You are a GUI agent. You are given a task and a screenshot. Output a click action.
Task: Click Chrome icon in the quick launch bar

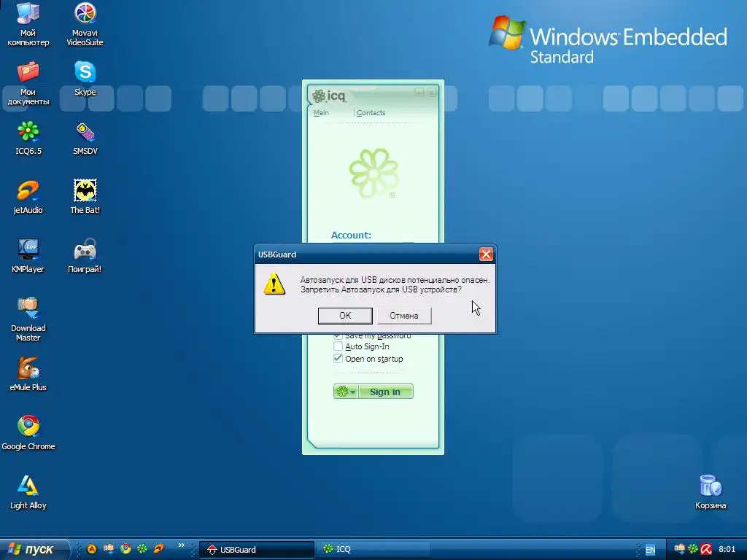click(125, 549)
